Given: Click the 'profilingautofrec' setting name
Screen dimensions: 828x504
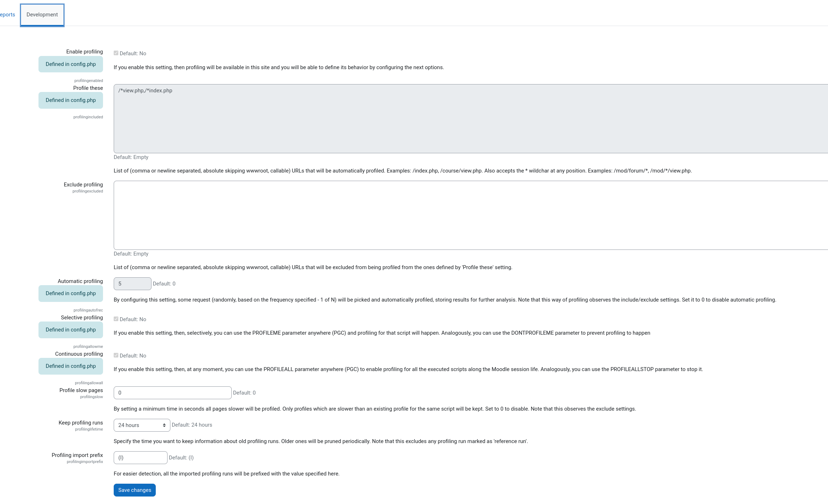Looking at the screenshot, I should [x=88, y=310].
